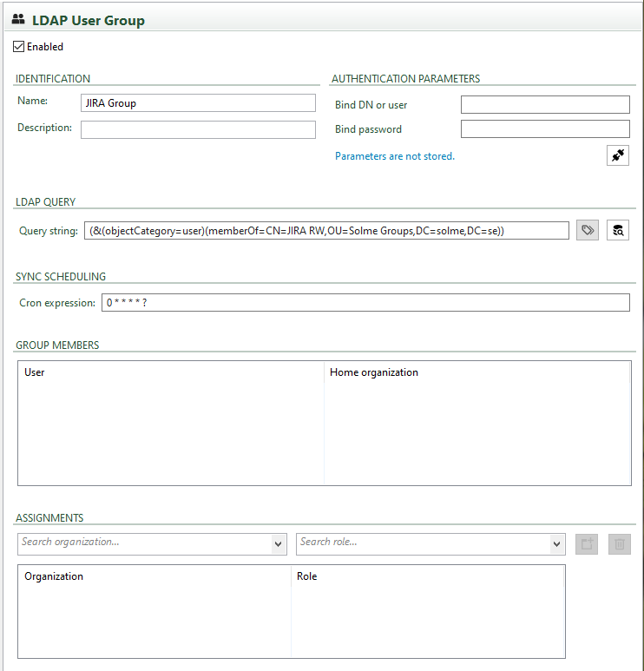Click the Search organization combo box field
Image resolution: width=644 pixels, height=671 pixels.
143,543
